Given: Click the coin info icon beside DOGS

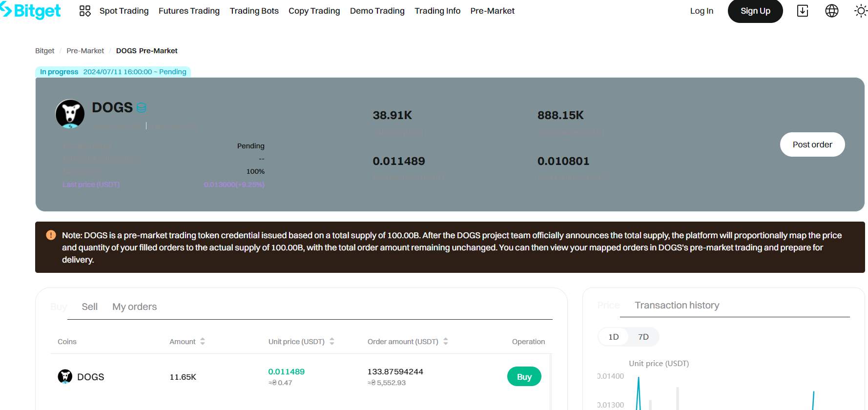Looking at the screenshot, I should [x=141, y=107].
